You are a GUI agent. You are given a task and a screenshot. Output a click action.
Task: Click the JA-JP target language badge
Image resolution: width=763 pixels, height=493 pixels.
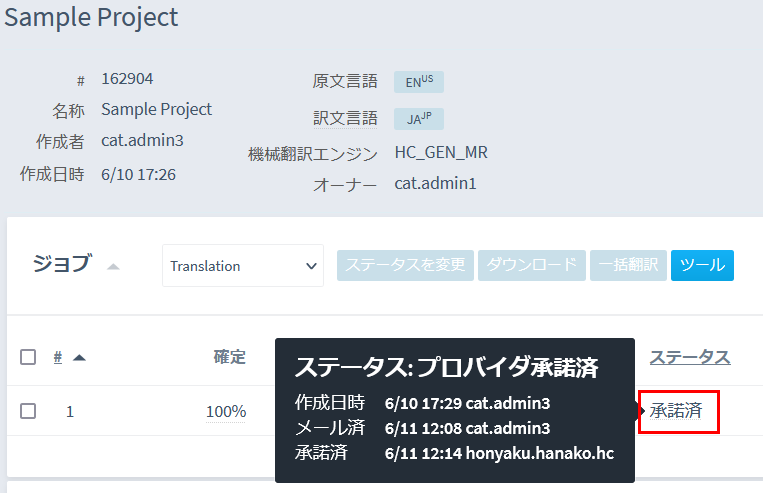coord(418,118)
